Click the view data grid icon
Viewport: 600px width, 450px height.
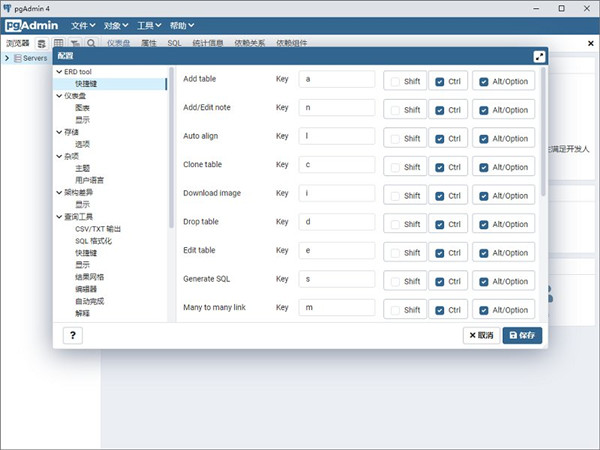coord(59,44)
